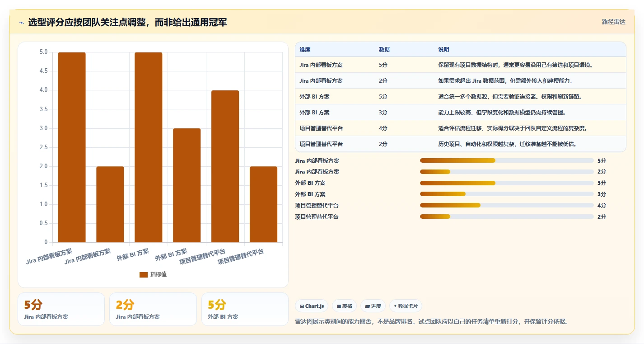Open the 2分 Jira 内部看板方案 card
This screenshot has height=344, width=644.
pos(153,309)
